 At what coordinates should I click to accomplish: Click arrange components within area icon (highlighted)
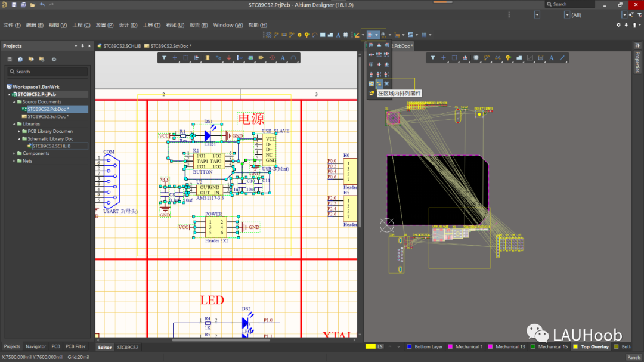click(x=379, y=83)
